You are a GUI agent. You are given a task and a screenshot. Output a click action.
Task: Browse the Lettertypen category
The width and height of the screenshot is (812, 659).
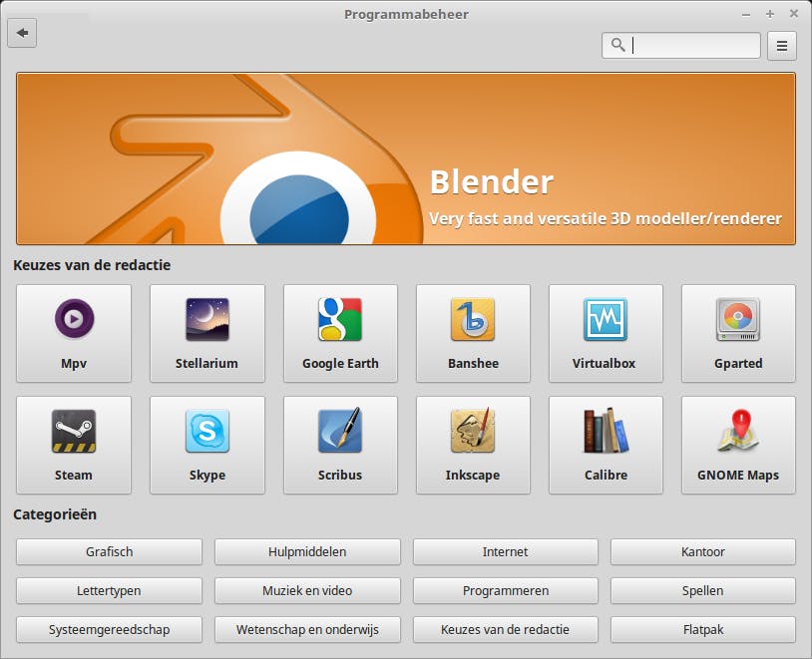tap(110, 590)
